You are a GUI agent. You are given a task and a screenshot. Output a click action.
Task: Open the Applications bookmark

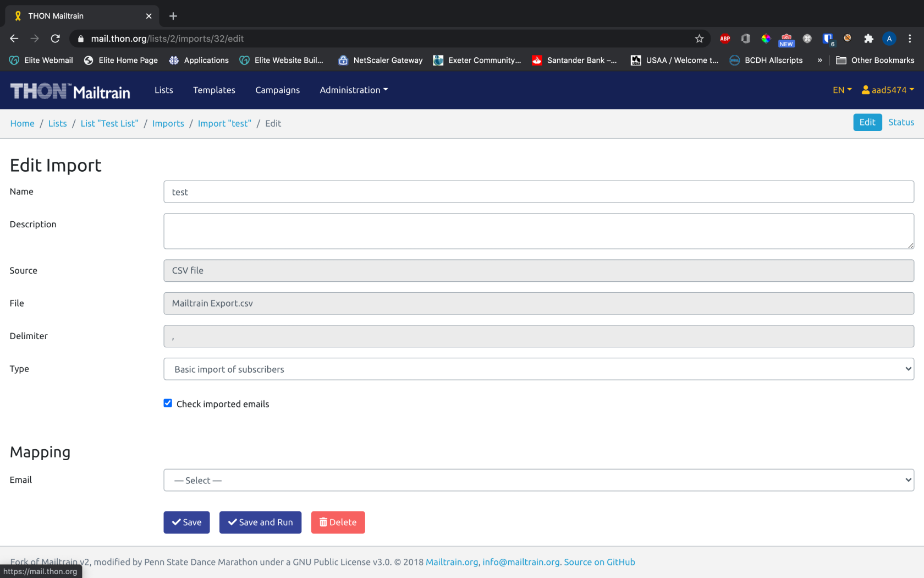tap(199, 60)
